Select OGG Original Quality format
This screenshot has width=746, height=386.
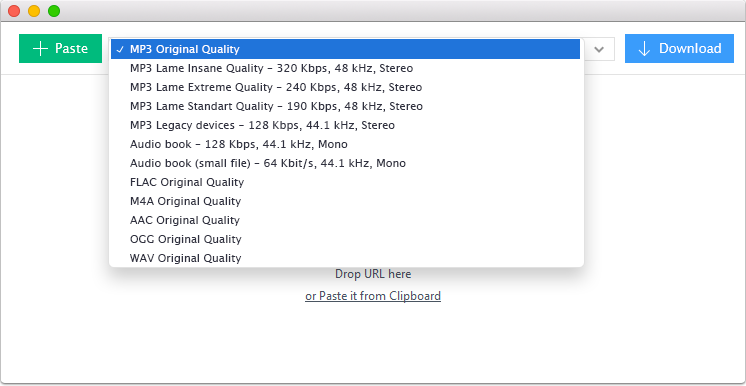pyautogui.click(x=345, y=239)
